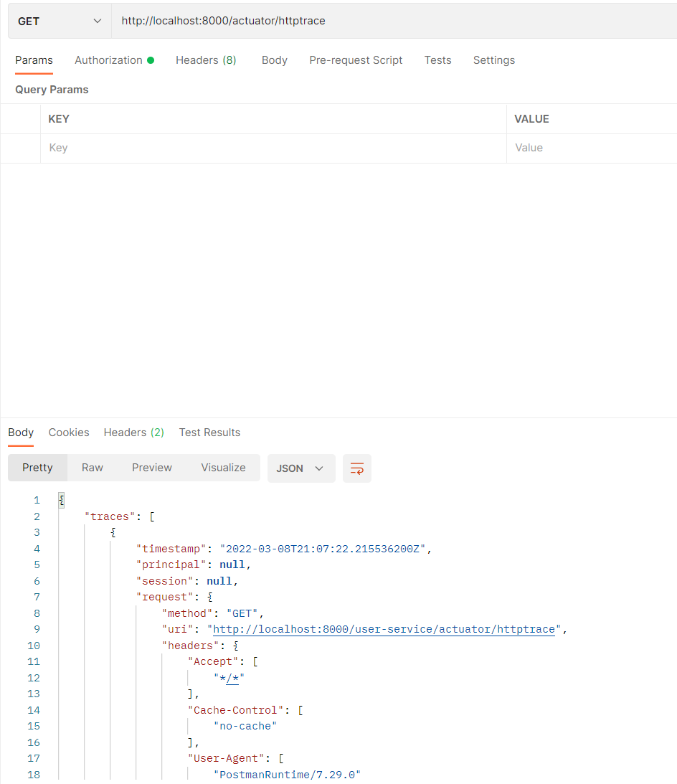The height and width of the screenshot is (784, 677).
Task: Click line number 10 in the gutter
Action: pyautogui.click(x=34, y=646)
